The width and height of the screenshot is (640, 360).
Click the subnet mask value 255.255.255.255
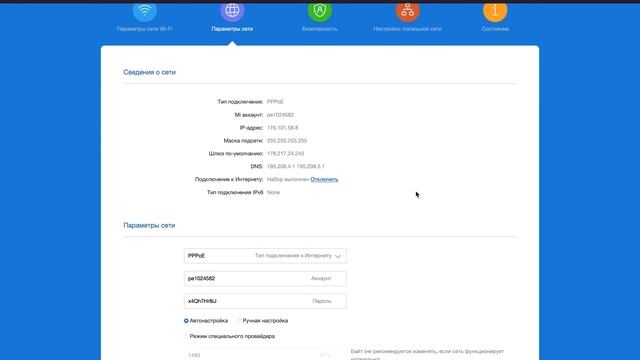pyautogui.click(x=287, y=140)
